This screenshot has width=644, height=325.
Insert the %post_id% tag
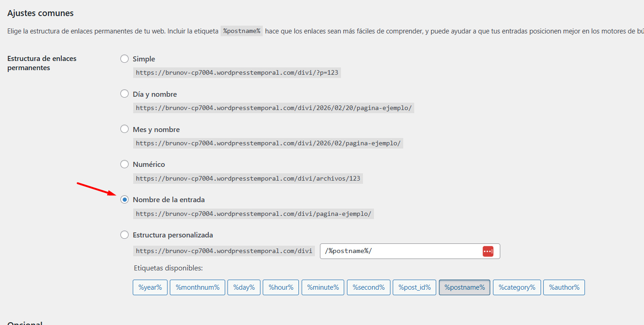(x=414, y=287)
